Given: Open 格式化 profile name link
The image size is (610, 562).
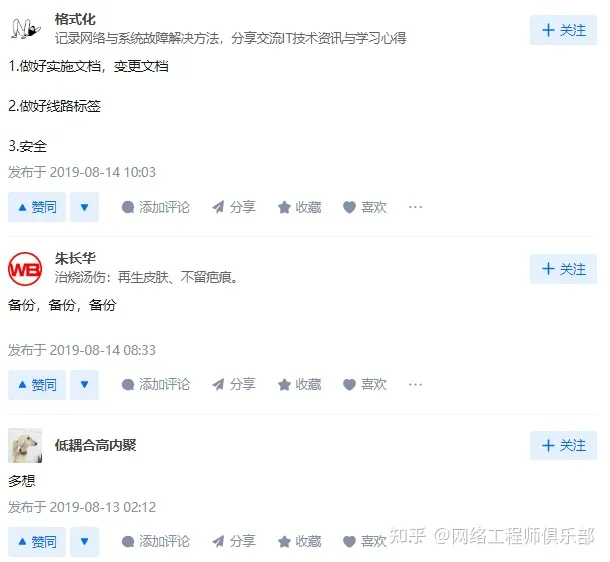Looking at the screenshot, I should (75, 19).
